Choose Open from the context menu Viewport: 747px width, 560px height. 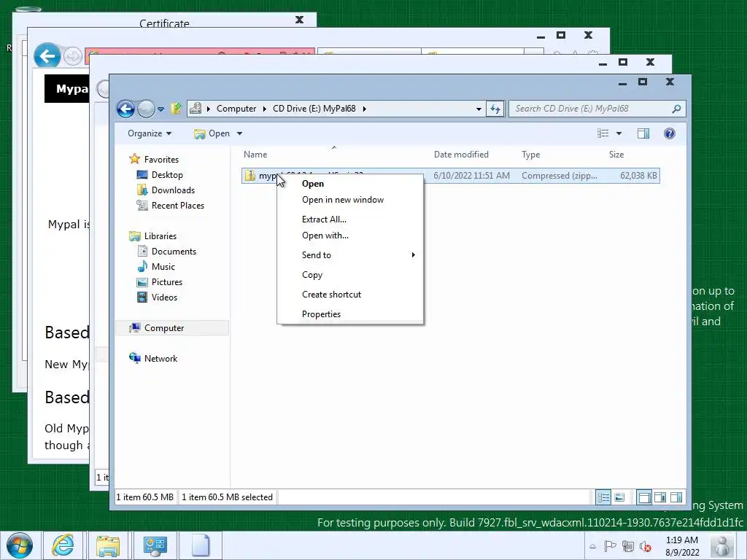point(350,184)
